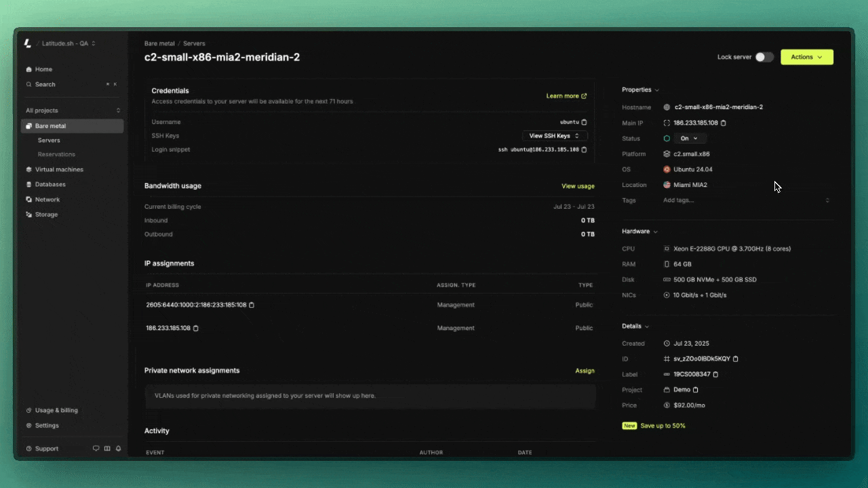Toggle the Lock server switch
868x488 pixels.
764,57
